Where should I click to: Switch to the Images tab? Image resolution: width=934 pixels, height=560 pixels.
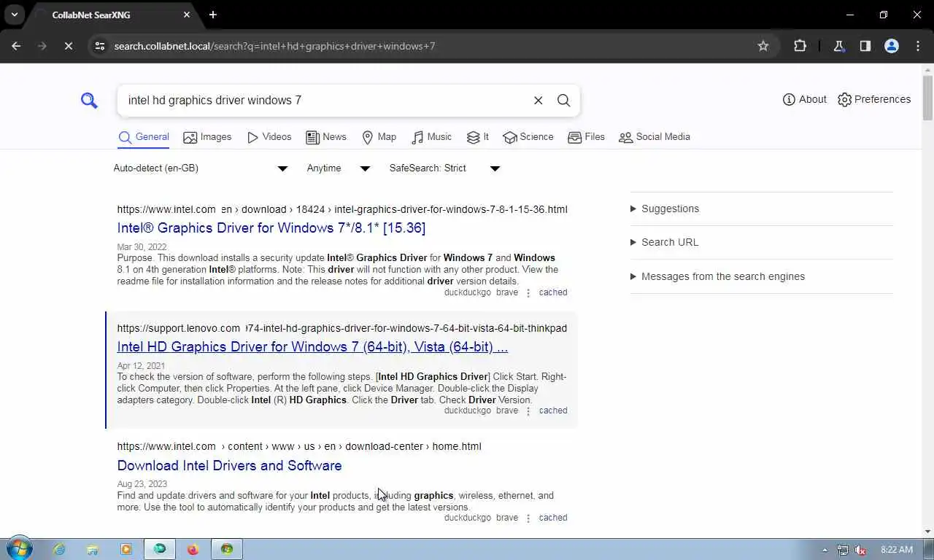click(x=207, y=137)
